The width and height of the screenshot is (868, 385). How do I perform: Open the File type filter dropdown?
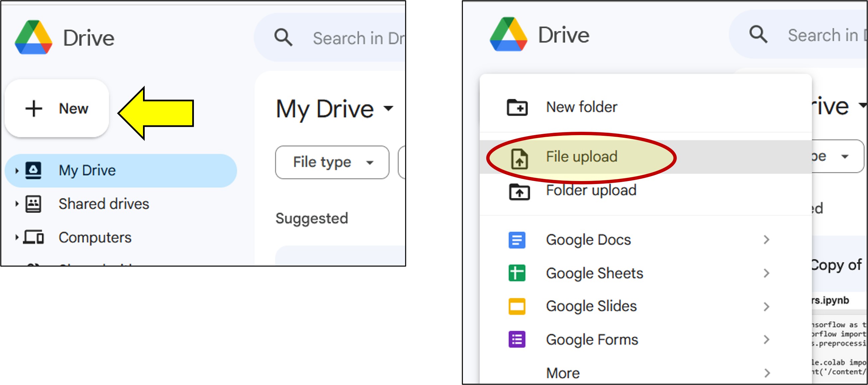click(332, 162)
